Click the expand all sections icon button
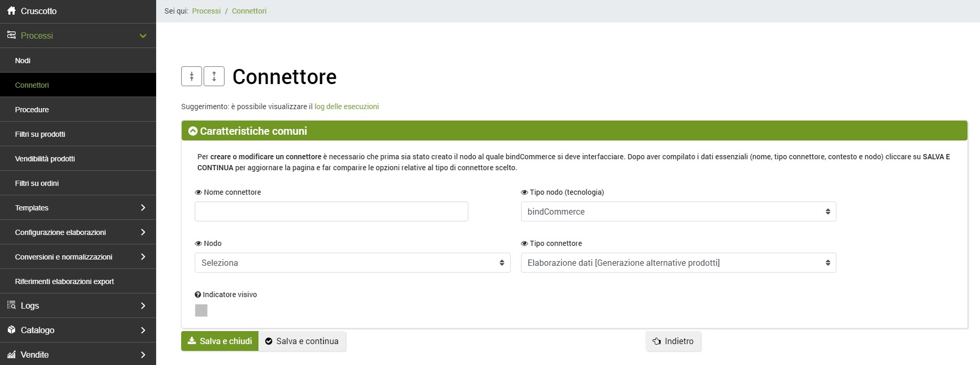The height and width of the screenshot is (365, 980). pos(214,76)
